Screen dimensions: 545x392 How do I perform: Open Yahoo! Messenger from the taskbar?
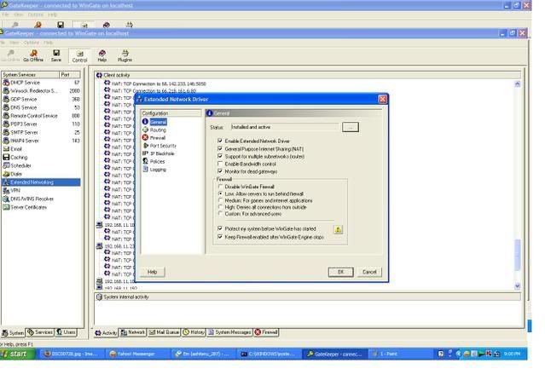click(136, 355)
